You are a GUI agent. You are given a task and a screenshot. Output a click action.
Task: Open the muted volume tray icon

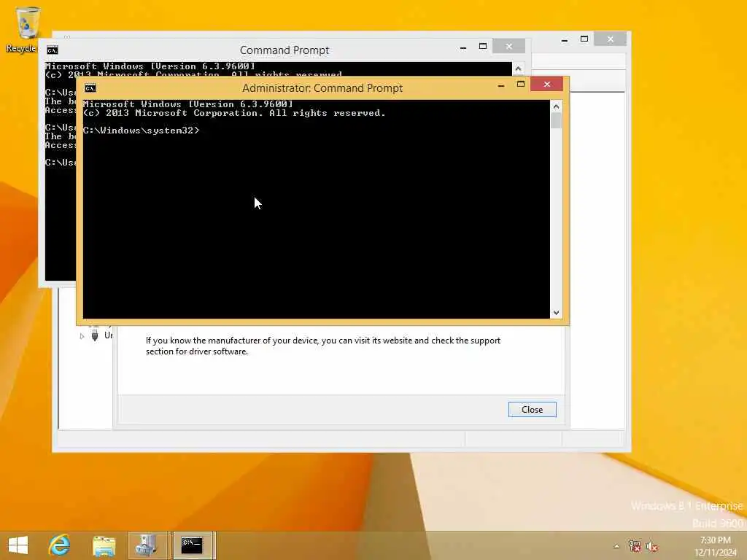(x=652, y=546)
